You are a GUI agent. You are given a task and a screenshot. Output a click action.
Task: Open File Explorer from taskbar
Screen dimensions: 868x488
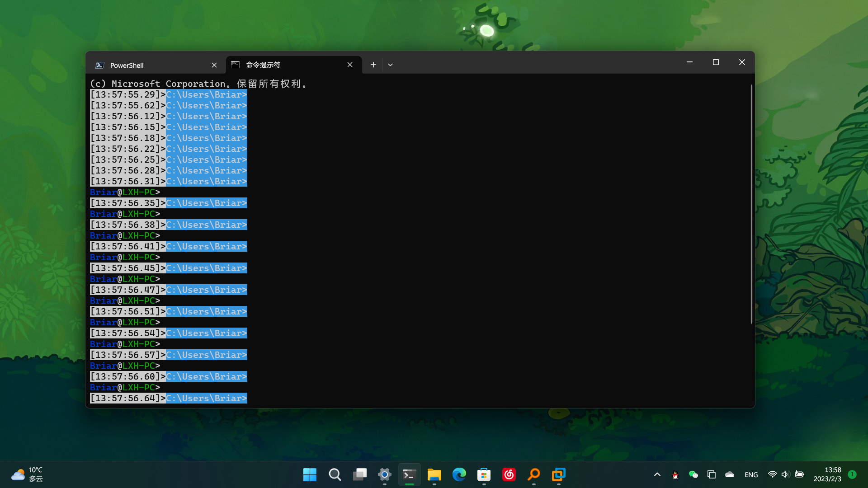[434, 474]
